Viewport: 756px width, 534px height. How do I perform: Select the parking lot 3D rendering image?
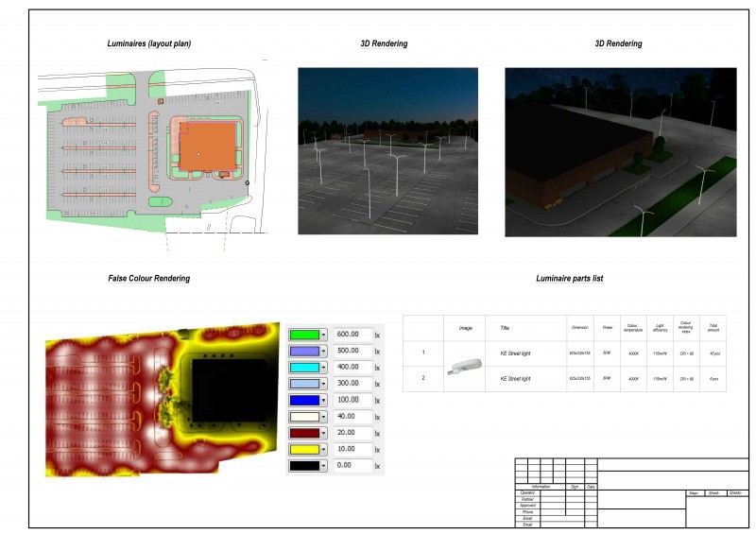coord(387,151)
